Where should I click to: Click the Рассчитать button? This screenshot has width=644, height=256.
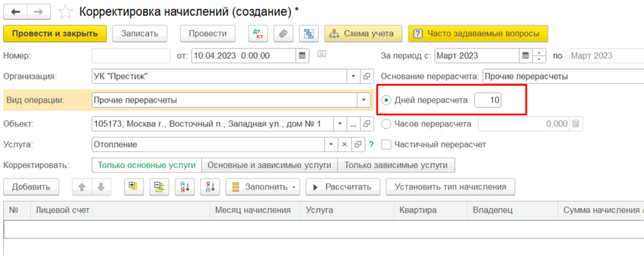(x=343, y=187)
